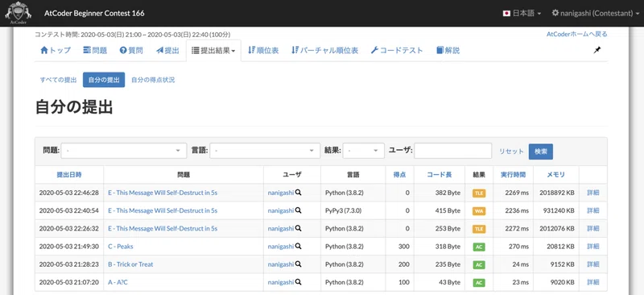
Task: Click nanigashi user link in 22:46:28 row
Action: [281, 193]
